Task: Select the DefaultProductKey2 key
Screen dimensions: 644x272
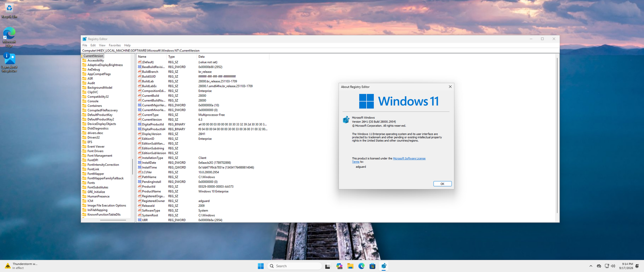Action: [x=101, y=119]
